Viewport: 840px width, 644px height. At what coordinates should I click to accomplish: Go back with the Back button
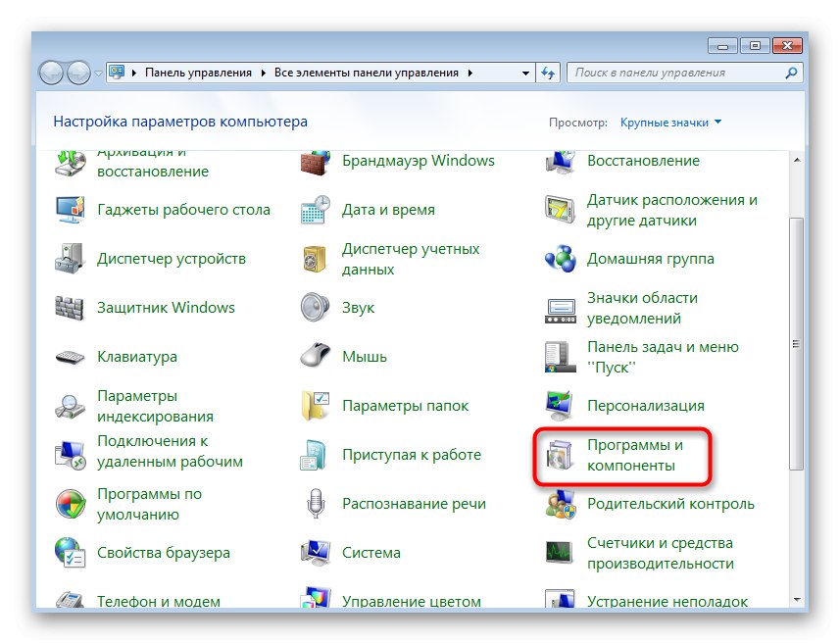pyautogui.click(x=52, y=73)
